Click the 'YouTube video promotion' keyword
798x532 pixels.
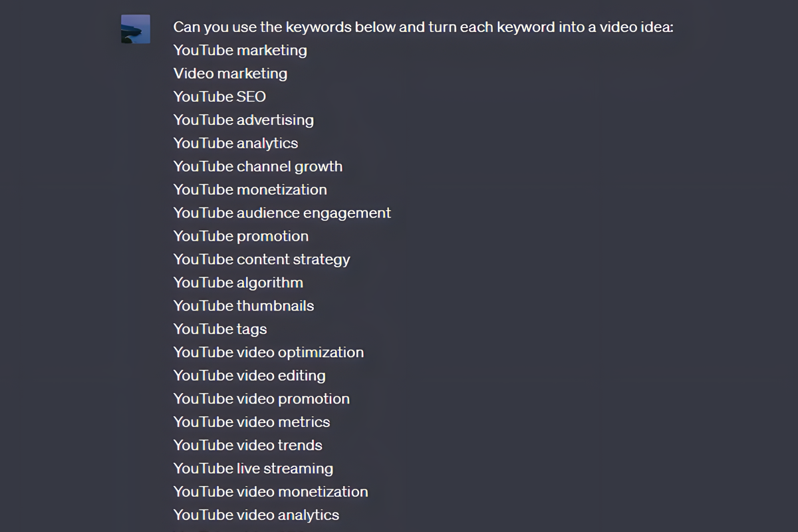[261, 399]
